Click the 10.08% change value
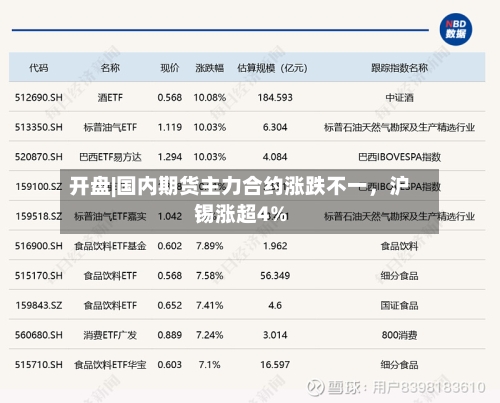Screen dimensions: 500x403 point(210,98)
